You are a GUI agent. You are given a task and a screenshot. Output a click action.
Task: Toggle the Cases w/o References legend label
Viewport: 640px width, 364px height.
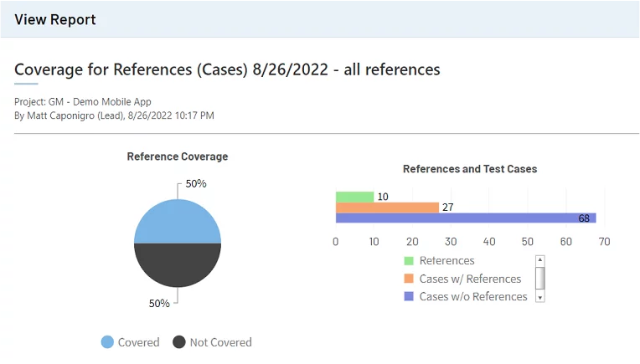[473, 296]
